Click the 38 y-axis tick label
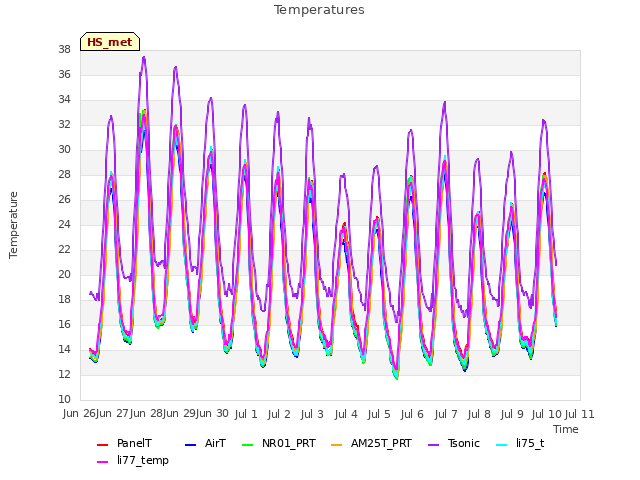 (64, 50)
